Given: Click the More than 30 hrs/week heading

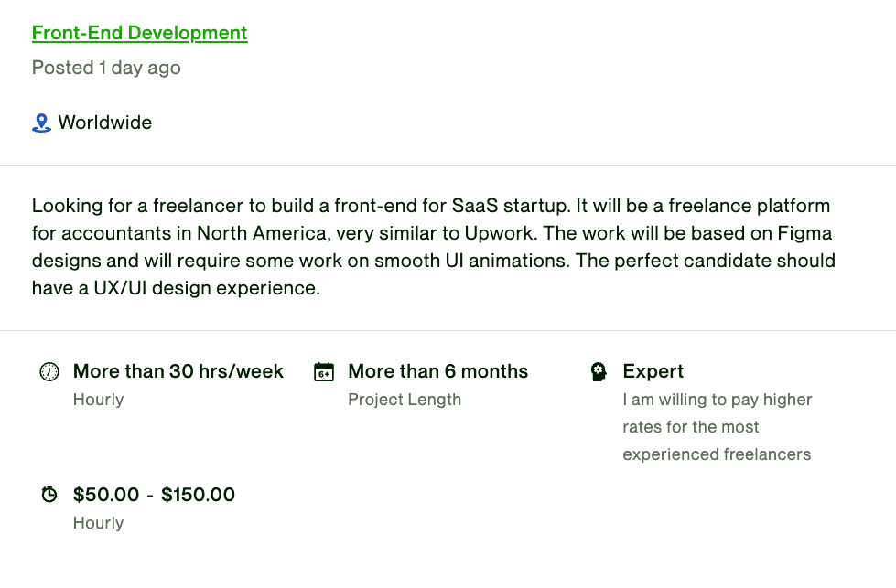Looking at the screenshot, I should (178, 371).
